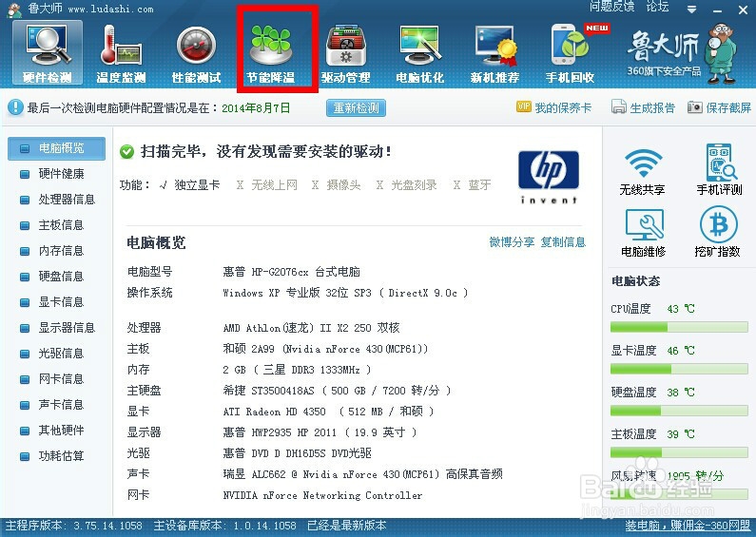Screen dimensions: 756x537
Task: Open 手机回收 phone recycling icon
Action: 570,54
